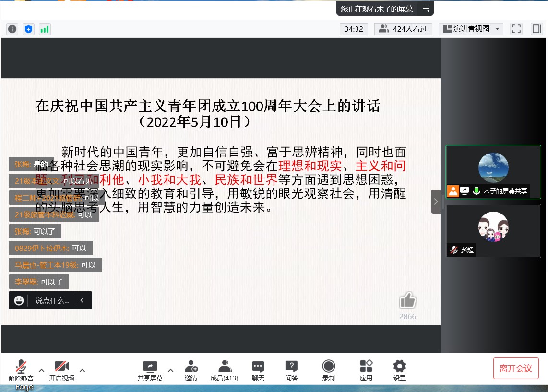
Task: Expand video options arrow beside 开启视频
Action: click(x=83, y=370)
